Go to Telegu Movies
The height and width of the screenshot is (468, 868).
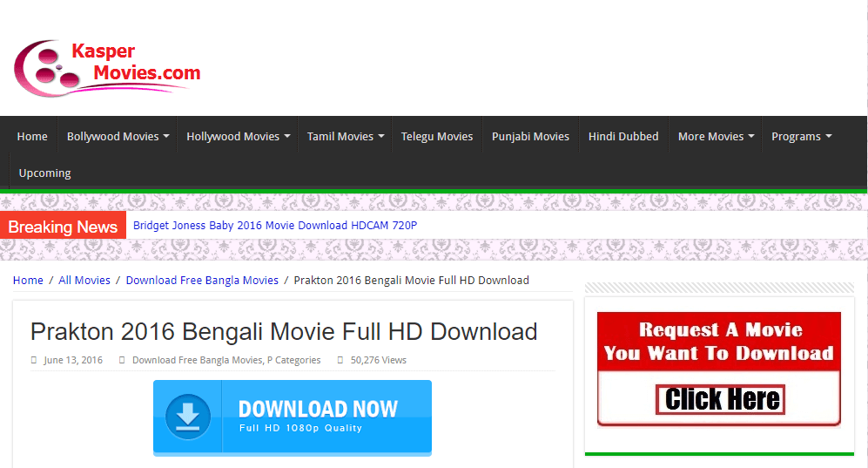pyautogui.click(x=437, y=136)
